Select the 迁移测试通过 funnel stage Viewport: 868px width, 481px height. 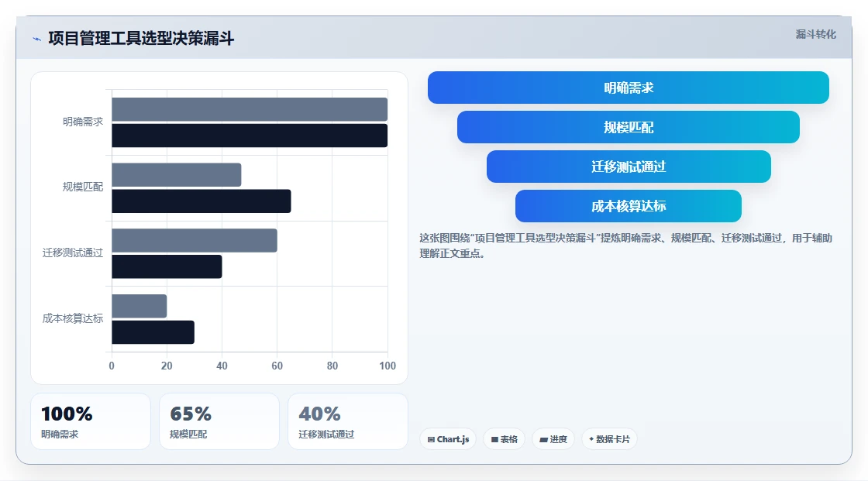click(629, 167)
